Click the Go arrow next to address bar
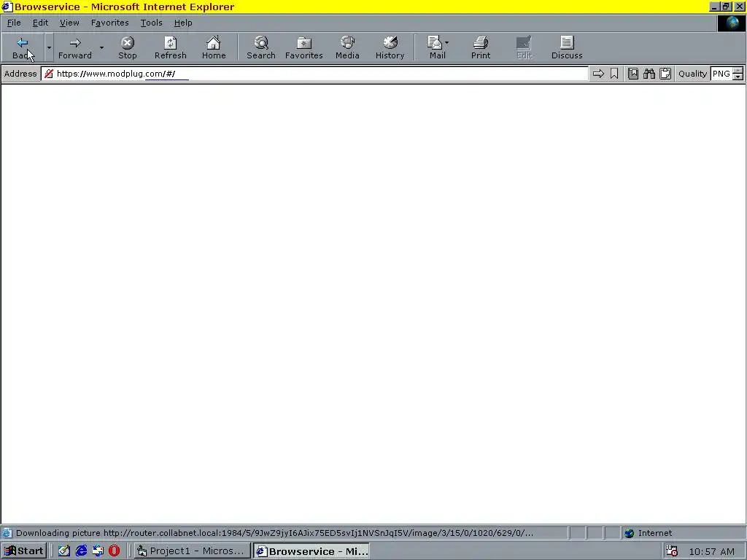 click(598, 74)
